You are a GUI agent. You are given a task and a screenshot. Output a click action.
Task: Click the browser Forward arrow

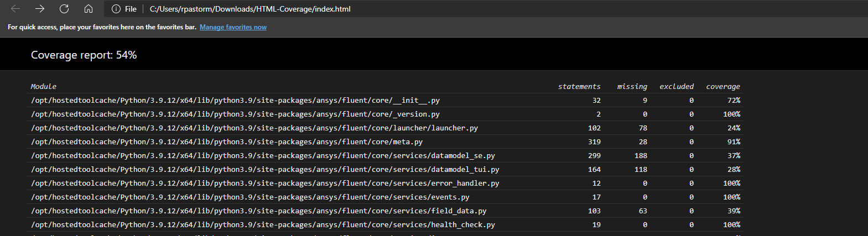click(x=40, y=9)
